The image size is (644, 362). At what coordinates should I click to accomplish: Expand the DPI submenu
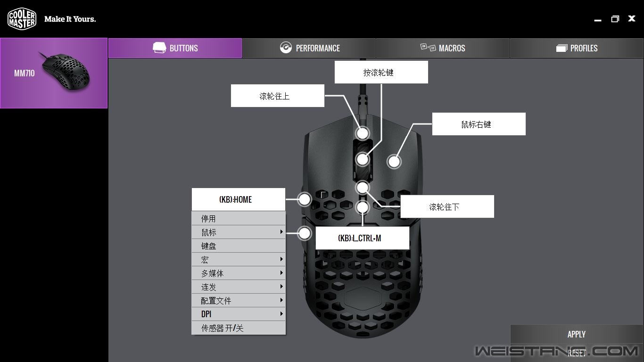[239, 314]
